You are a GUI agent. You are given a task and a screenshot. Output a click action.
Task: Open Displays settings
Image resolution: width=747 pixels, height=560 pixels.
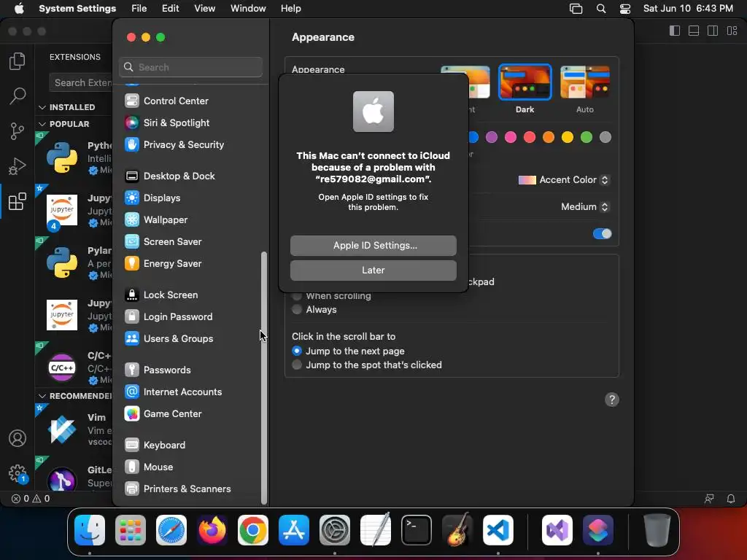coord(152,198)
